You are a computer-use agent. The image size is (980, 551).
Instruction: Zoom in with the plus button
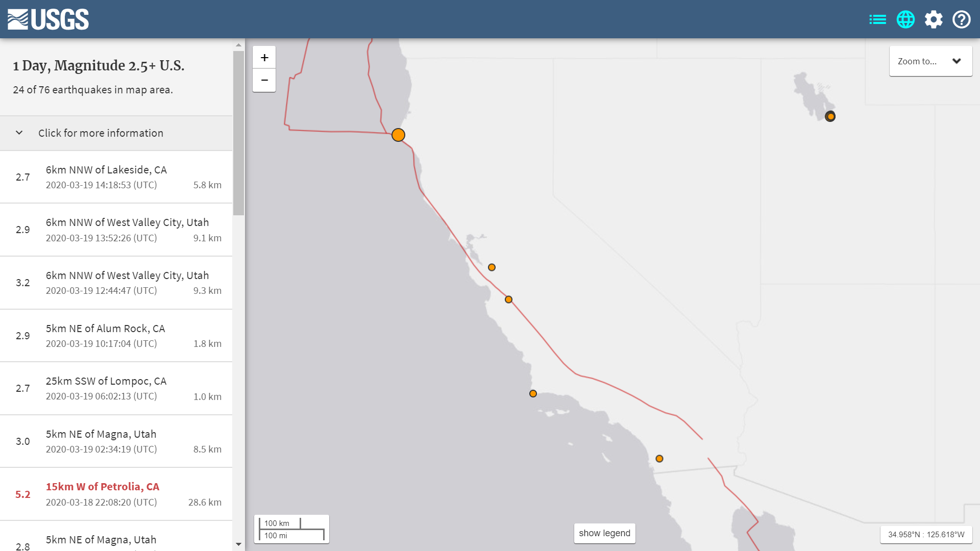coord(264,58)
